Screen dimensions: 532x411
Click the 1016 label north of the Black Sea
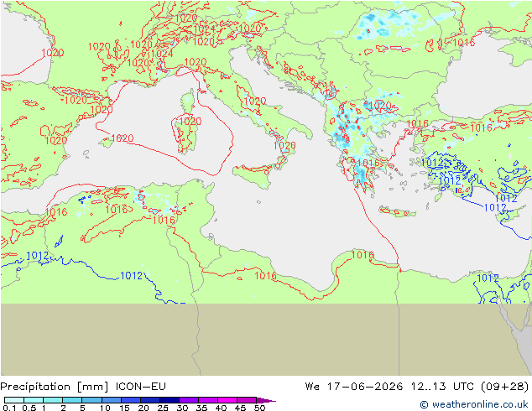[x=464, y=43]
